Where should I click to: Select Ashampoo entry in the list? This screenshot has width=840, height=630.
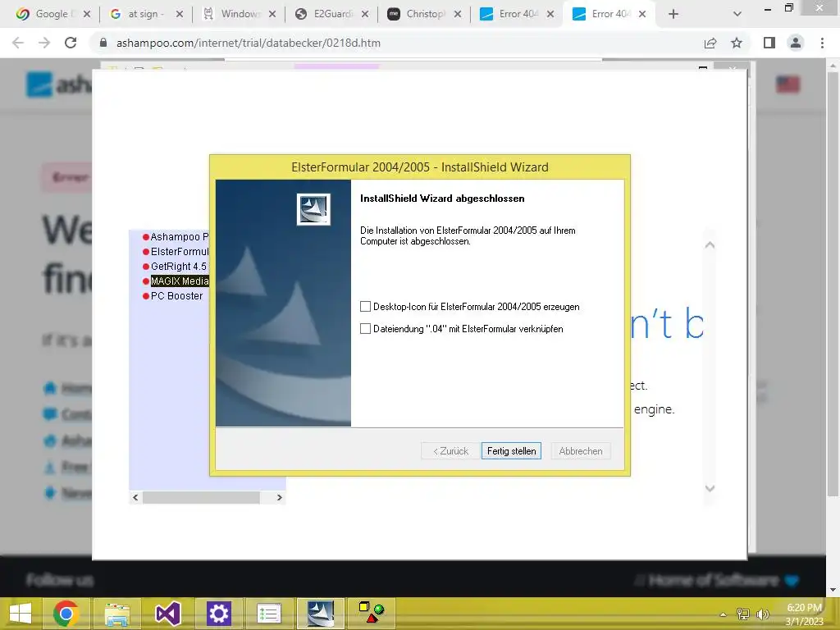tap(179, 237)
